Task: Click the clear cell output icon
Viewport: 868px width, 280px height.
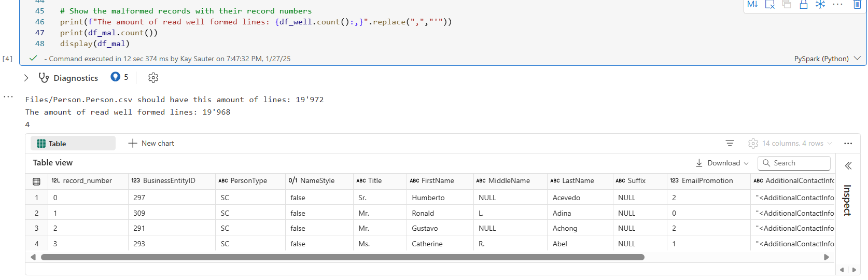Action: point(770,5)
